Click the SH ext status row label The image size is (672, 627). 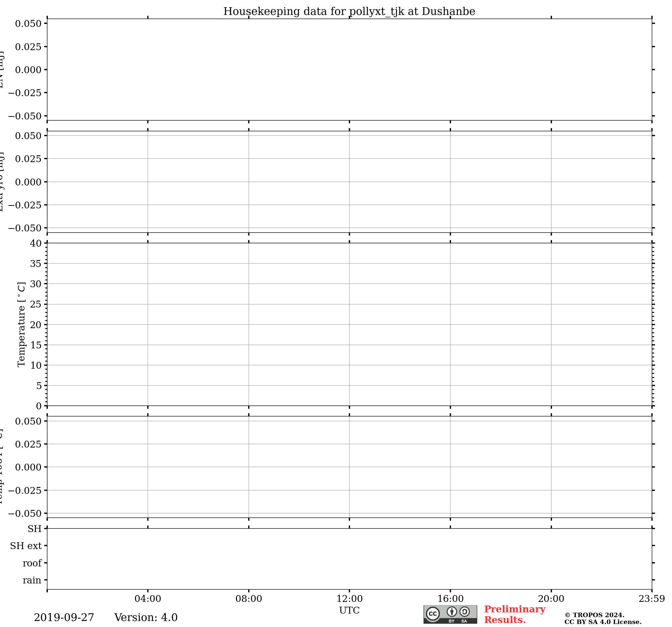tap(26, 546)
